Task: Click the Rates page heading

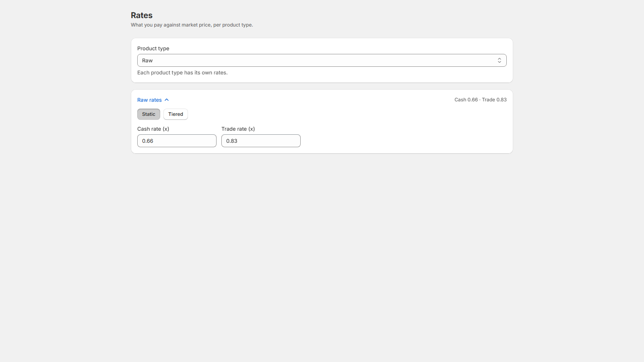Action: point(142,15)
